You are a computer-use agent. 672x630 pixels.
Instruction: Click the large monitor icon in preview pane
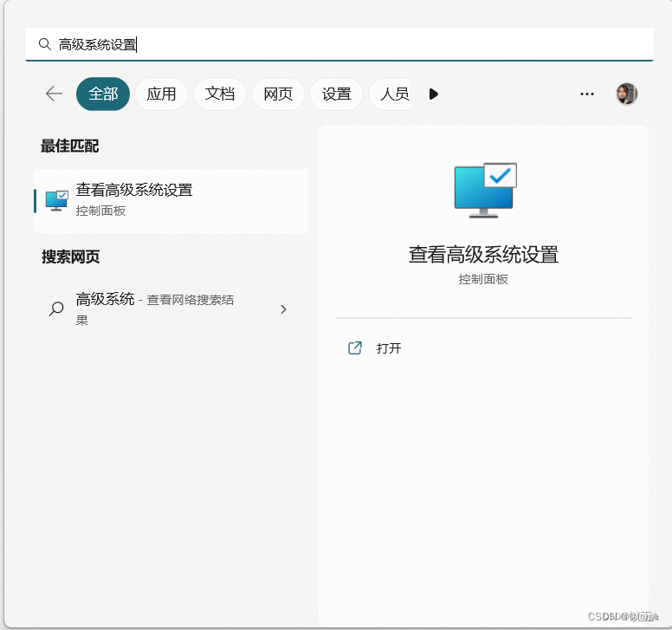tap(485, 190)
